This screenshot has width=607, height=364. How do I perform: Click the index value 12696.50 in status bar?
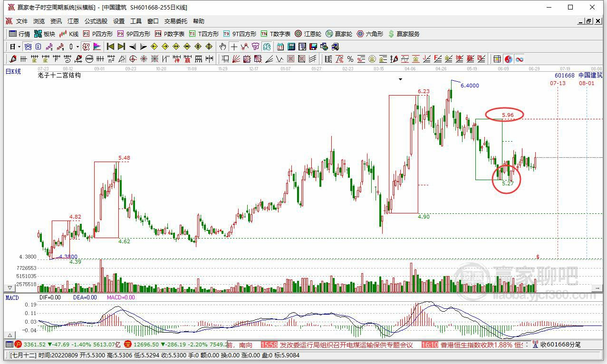pyautogui.click(x=145, y=345)
